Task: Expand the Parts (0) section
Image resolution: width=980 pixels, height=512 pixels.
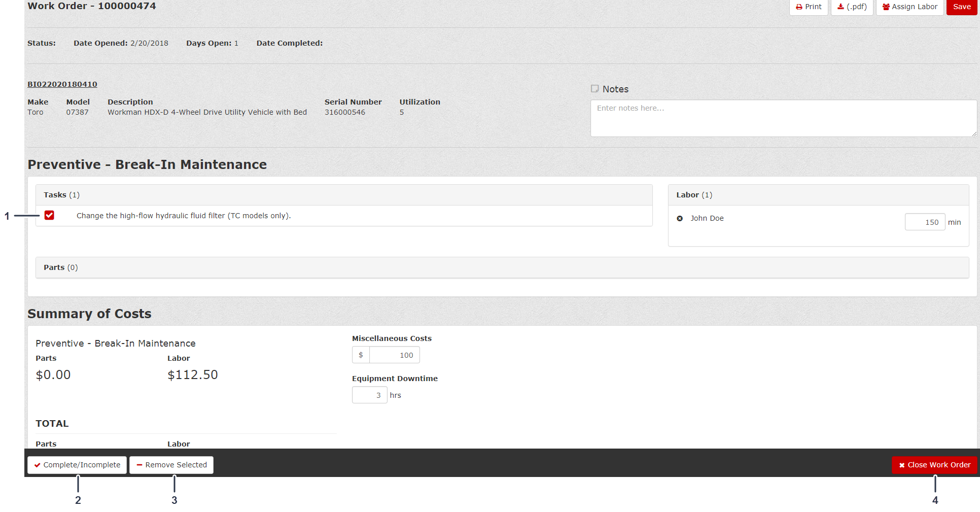Action: [61, 267]
